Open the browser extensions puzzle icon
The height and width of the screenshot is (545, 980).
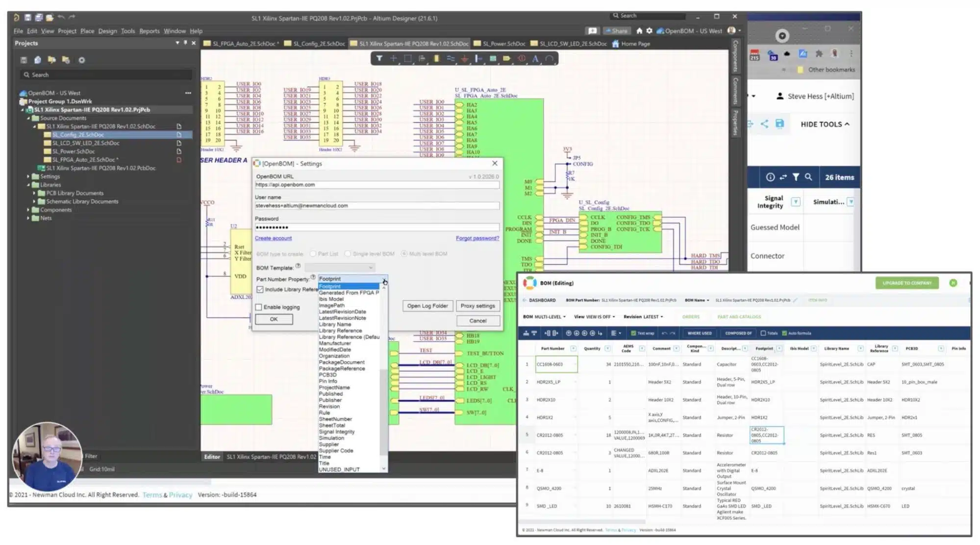point(819,53)
